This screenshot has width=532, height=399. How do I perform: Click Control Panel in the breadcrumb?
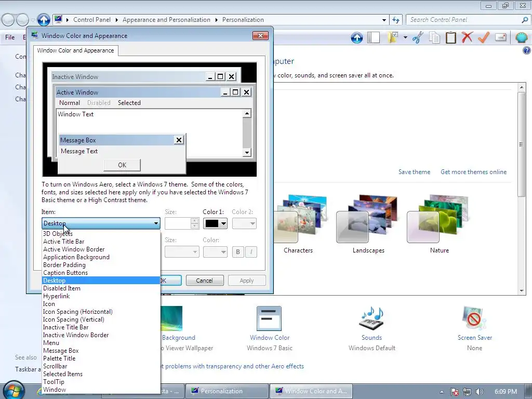[x=91, y=20]
